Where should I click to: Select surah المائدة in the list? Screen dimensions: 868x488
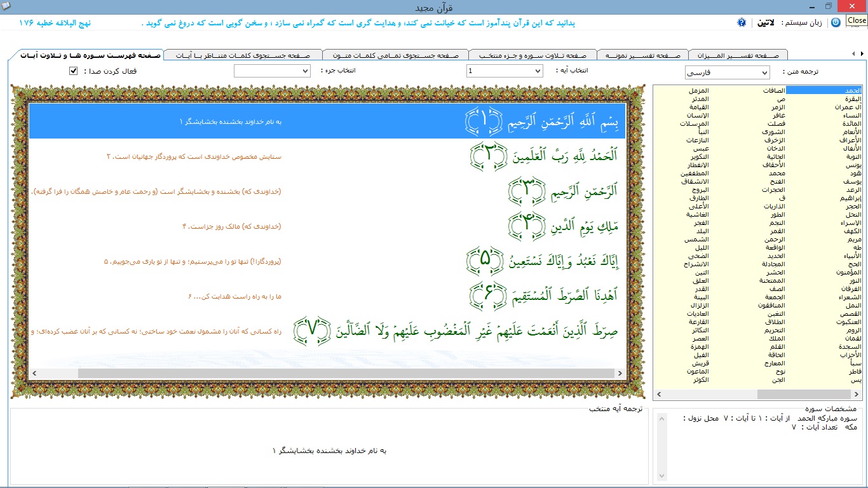click(x=851, y=124)
